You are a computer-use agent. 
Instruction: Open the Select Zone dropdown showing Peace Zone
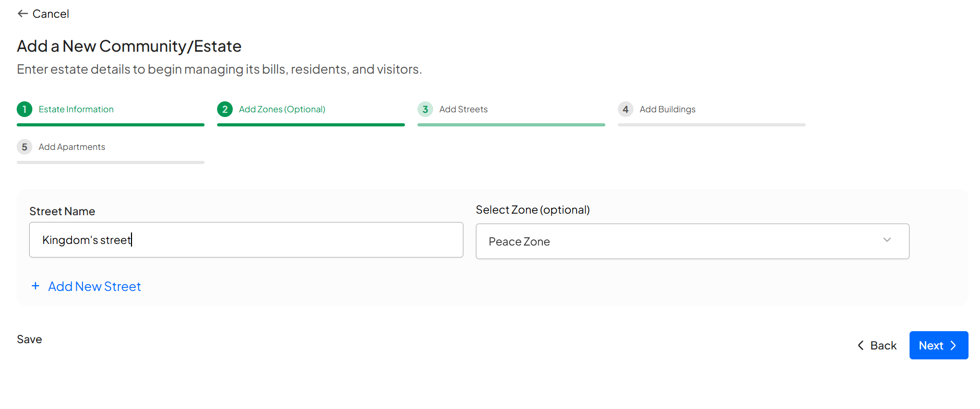(692, 241)
